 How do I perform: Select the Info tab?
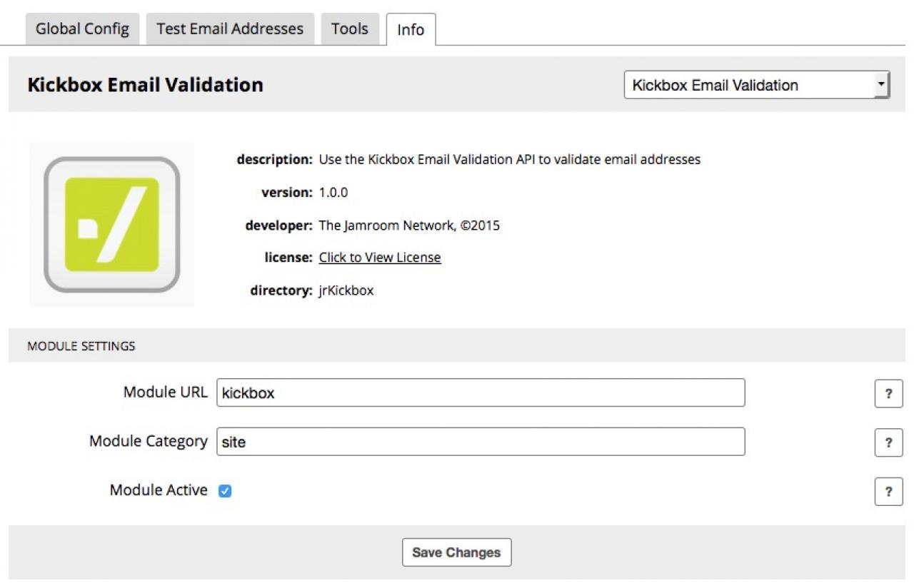click(x=411, y=30)
